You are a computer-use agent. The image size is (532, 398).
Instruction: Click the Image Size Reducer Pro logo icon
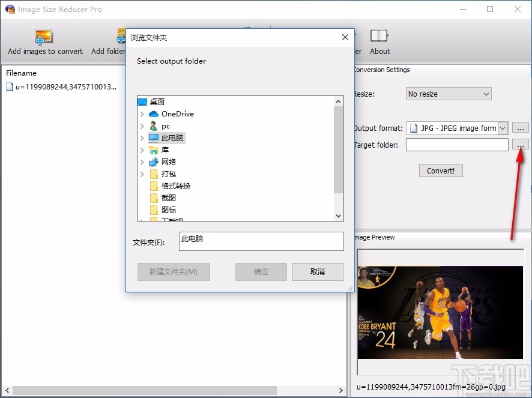[x=10, y=9]
